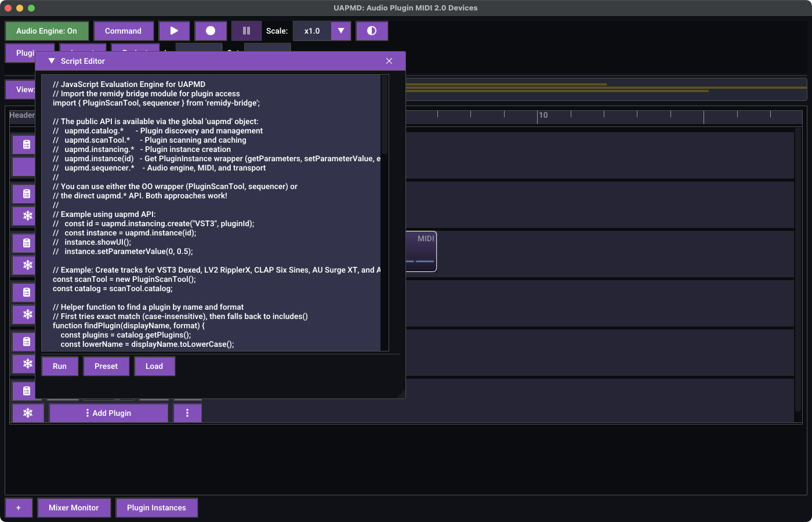
Task: Click the fifth track's snowflake freeze icon
Action: [24, 364]
